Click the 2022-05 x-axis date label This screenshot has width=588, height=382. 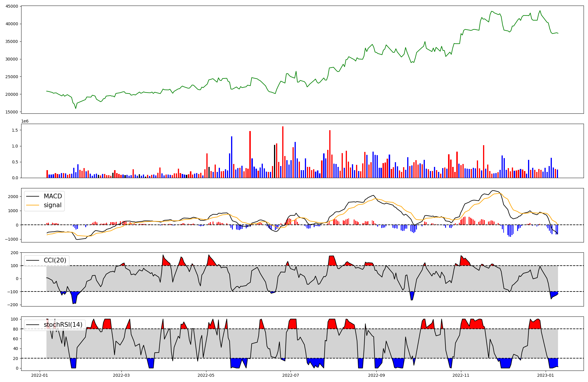coord(206,375)
